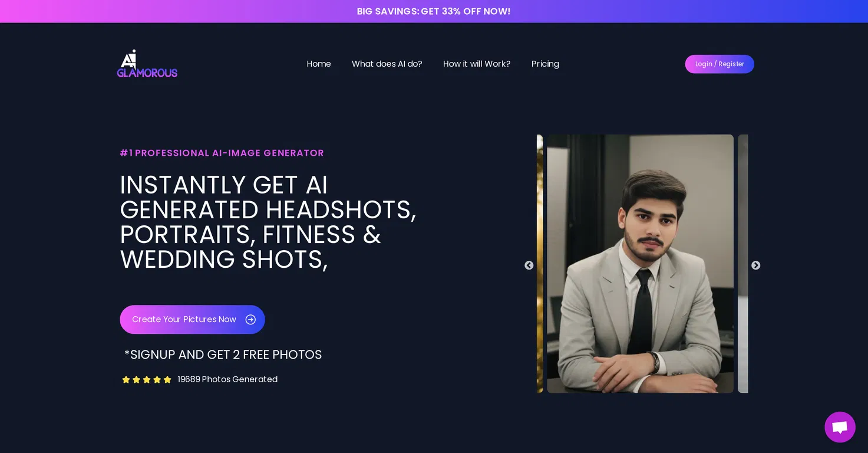Click the partial gray image on right
Screen dimensions: 868x453
743,264
